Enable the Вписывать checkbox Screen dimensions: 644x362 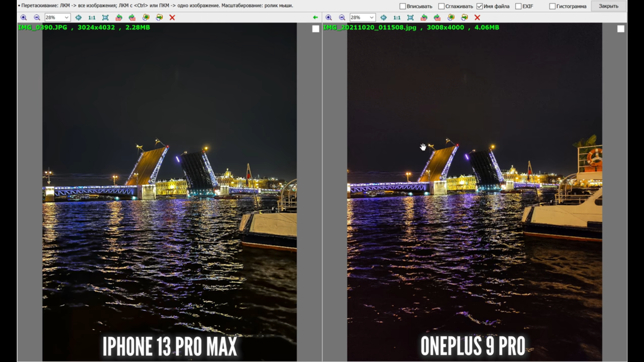(403, 6)
